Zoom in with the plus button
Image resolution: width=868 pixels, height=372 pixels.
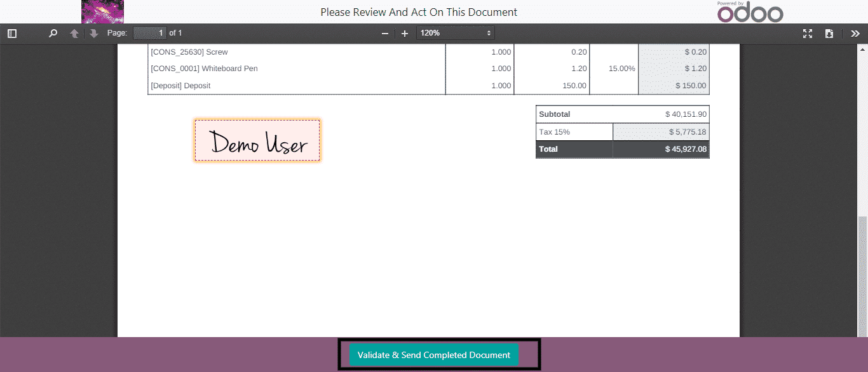[x=405, y=34]
